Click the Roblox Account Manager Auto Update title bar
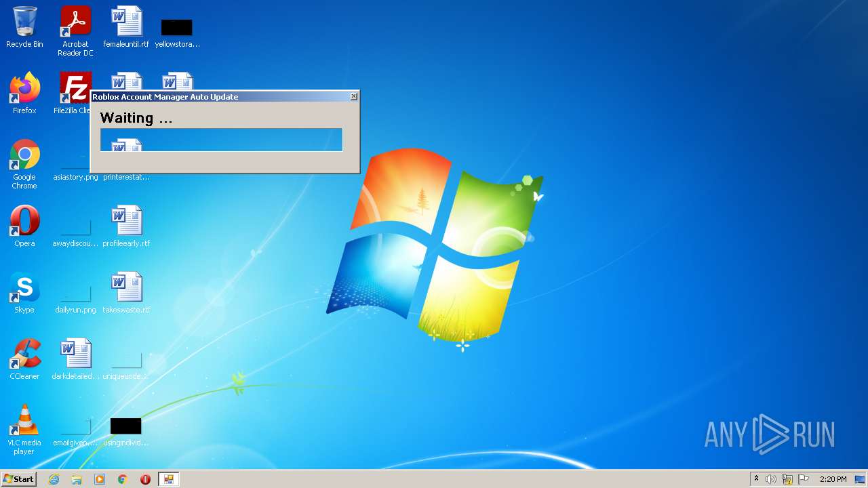This screenshot has height=488, width=868. (x=220, y=97)
